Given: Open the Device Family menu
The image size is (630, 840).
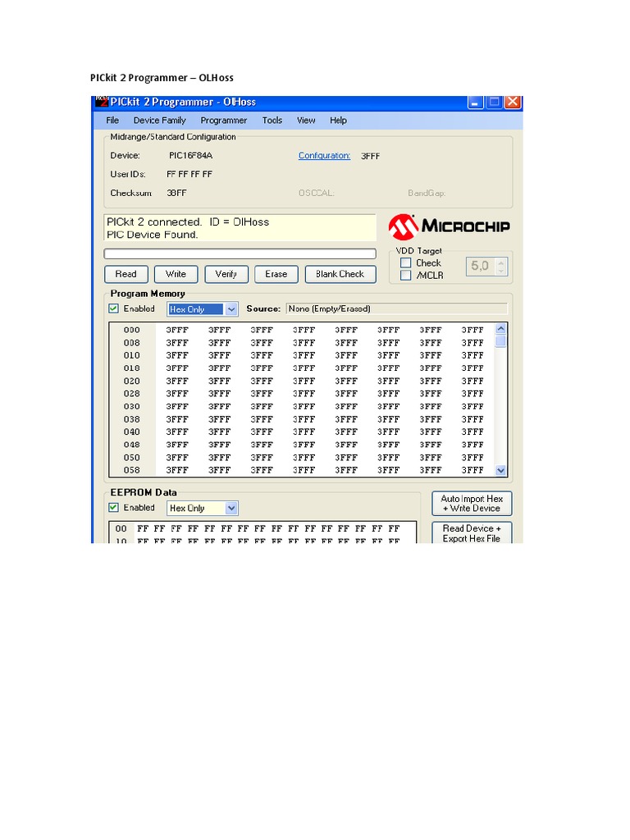Looking at the screenshot, I should [x=159, y=121].
